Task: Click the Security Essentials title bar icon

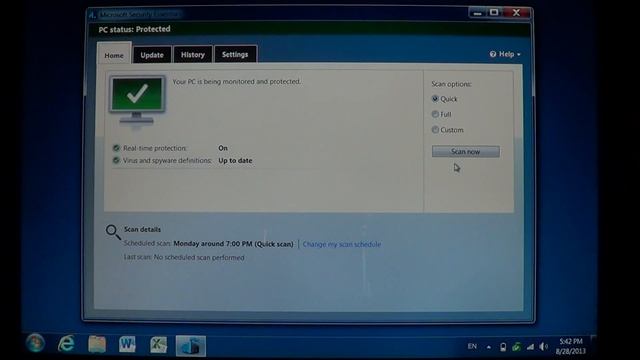Action: [93, 15]
